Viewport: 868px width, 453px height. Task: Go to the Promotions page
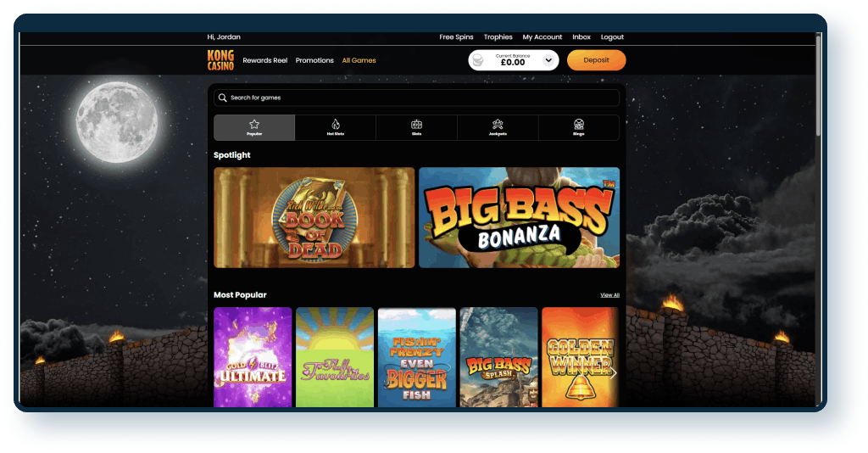coord(314,60)
